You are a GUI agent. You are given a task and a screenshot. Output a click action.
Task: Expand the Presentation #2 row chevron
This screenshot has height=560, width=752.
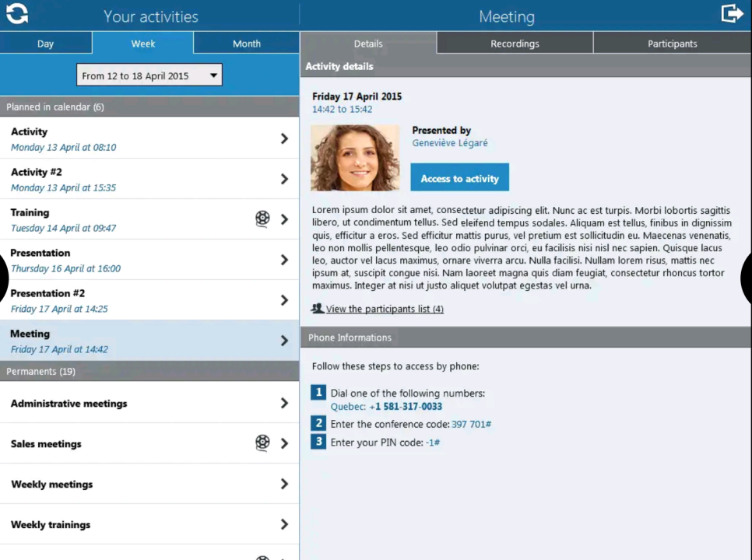click(x=284, y=300)
